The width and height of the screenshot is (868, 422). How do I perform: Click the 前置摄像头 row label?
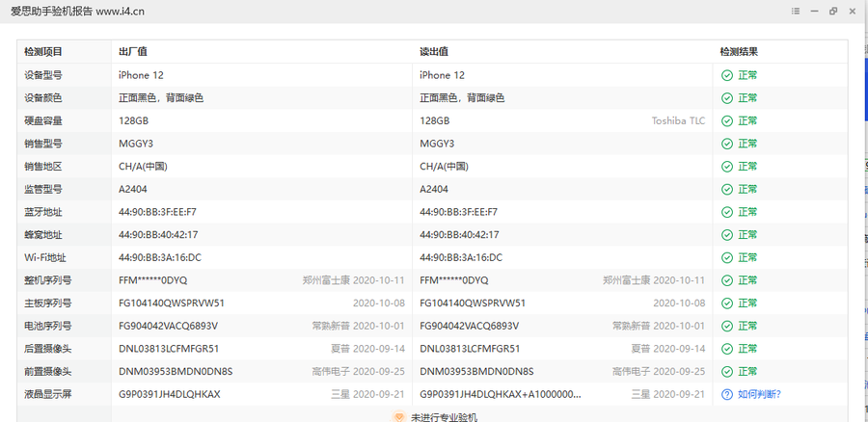[x=47, y=372]
